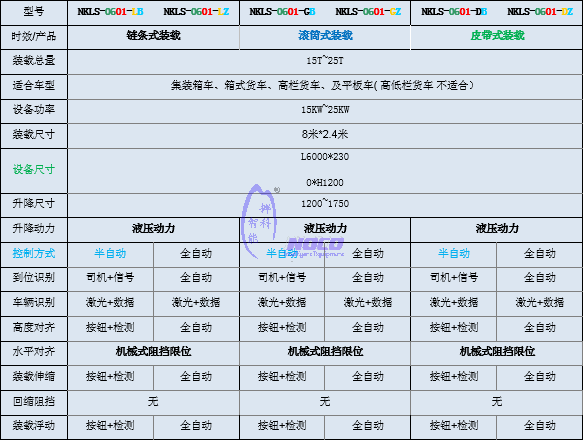The image size is (584, 441).
Task: Click the 装载浮动 row label
Action: [x=34, y=425]
